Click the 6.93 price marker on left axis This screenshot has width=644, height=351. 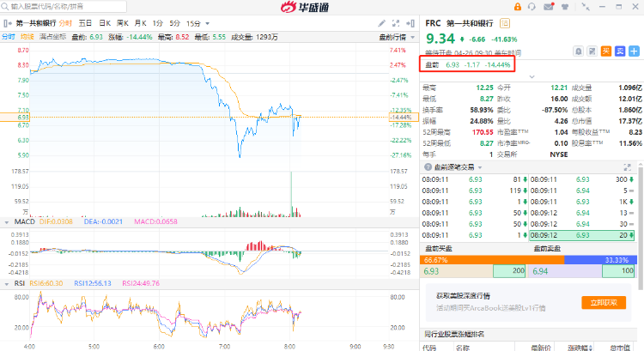pyautogui.click(x=15, y=118)
